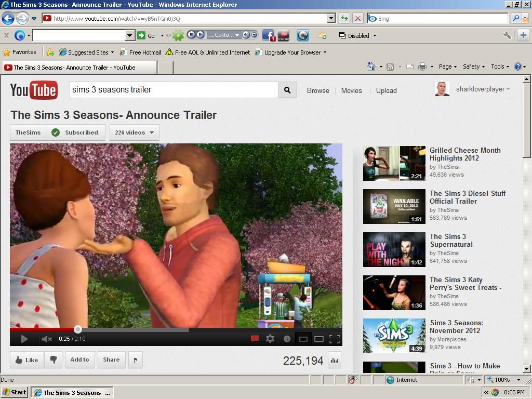This screenshot has width=532, height=399.
Task: Go to the YouTube logo home
Action: point(34,90)
